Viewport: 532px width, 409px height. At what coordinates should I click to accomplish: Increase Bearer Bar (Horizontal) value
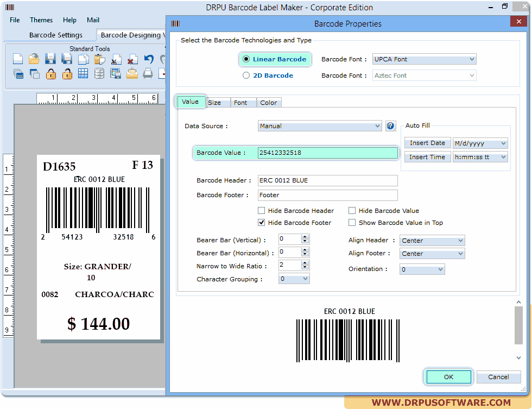tap(305, 250)
